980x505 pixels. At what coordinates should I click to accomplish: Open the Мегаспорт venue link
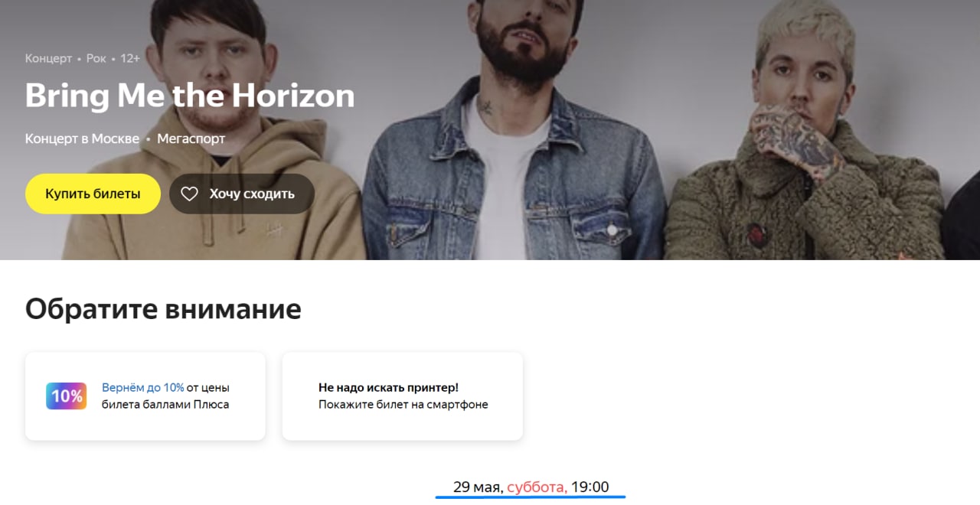(x=191, y=138)
